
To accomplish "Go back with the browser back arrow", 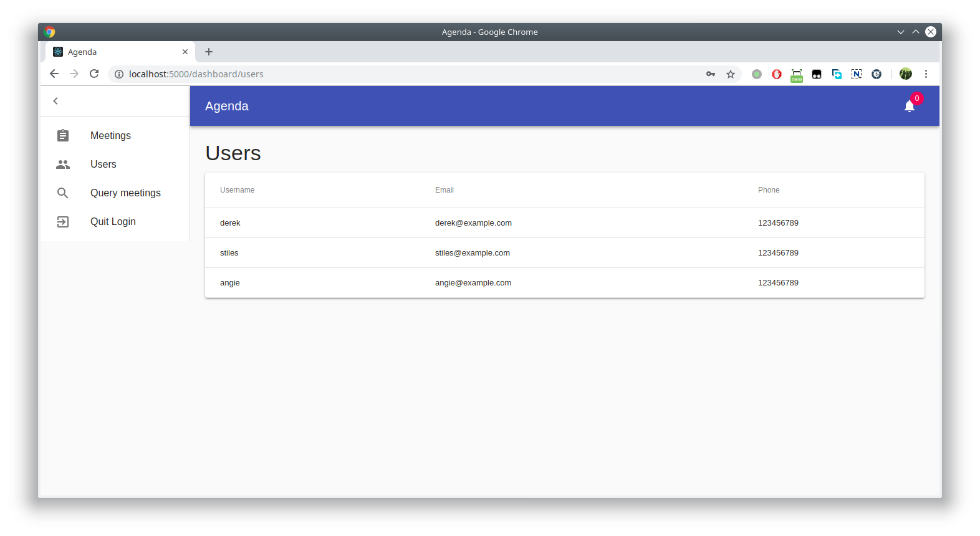I will 54,74.
